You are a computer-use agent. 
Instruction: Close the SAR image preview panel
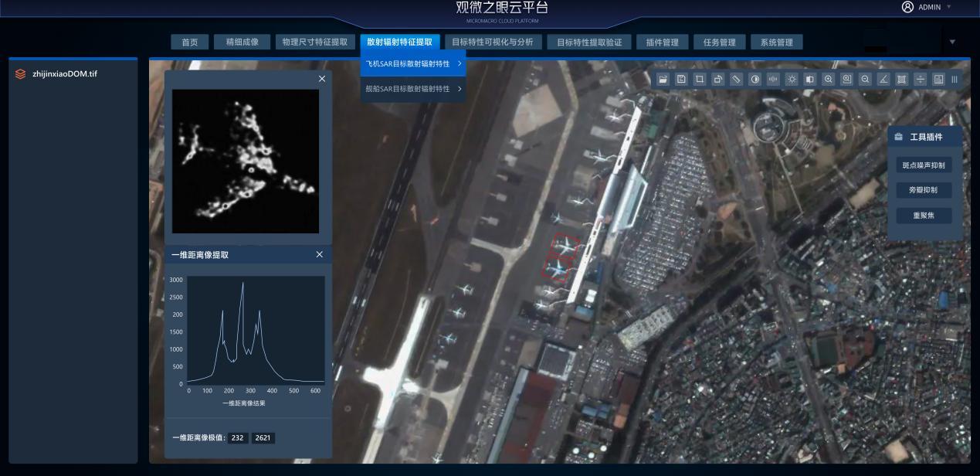(x=322, y=79)
